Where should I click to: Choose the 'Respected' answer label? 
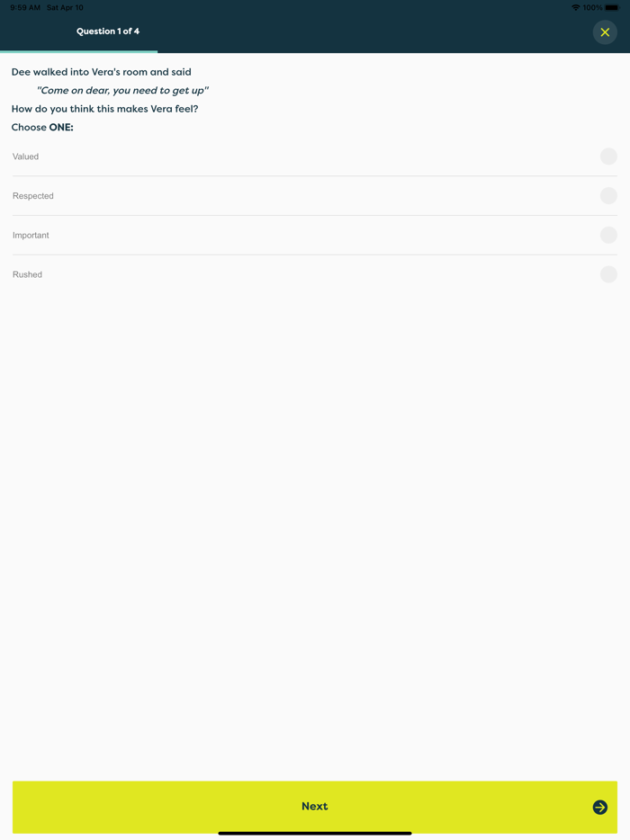point(33,195)
